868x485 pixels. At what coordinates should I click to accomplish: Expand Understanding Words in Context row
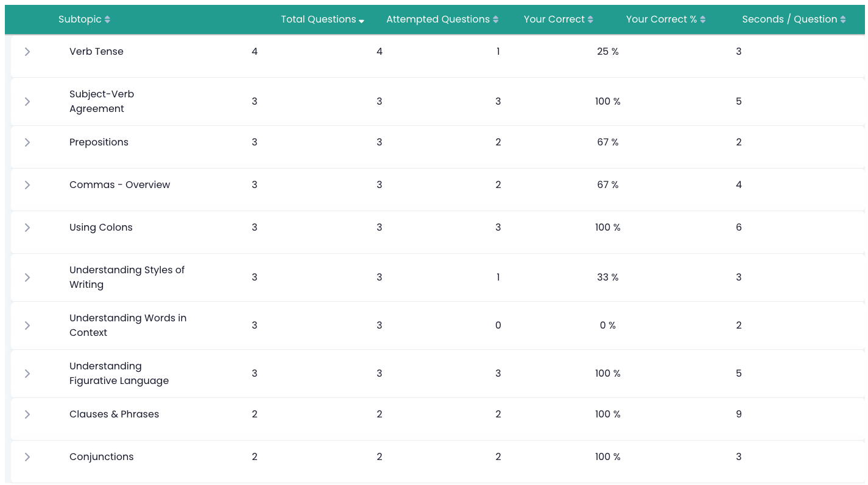tap(27, 326)
